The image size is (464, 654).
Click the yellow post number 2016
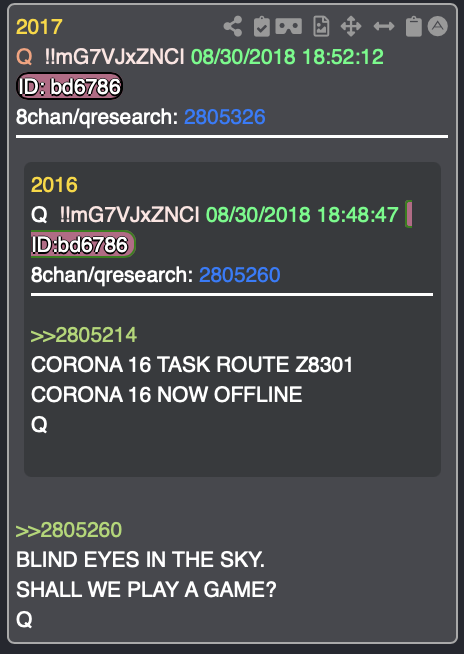54,185
